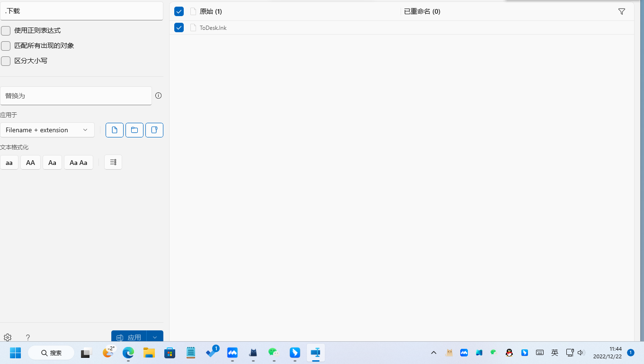Open the Filename + extension dropdown

tap(47, 130)
